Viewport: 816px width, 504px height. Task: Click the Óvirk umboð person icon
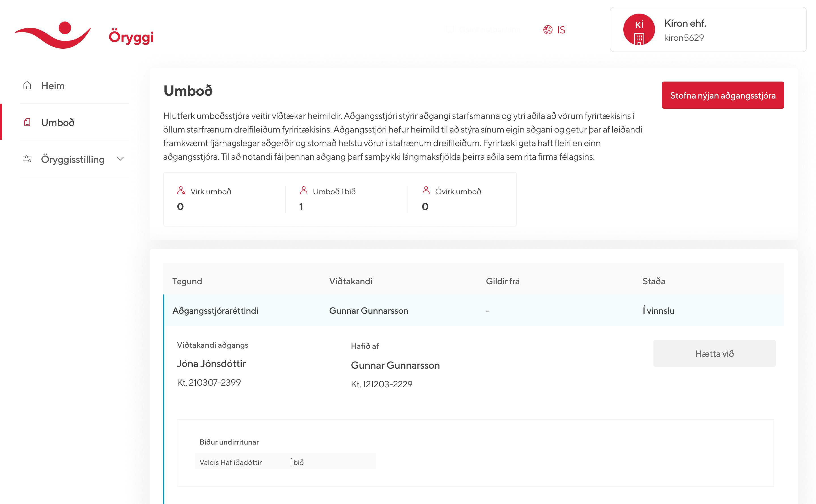click(x=426, y=191)
